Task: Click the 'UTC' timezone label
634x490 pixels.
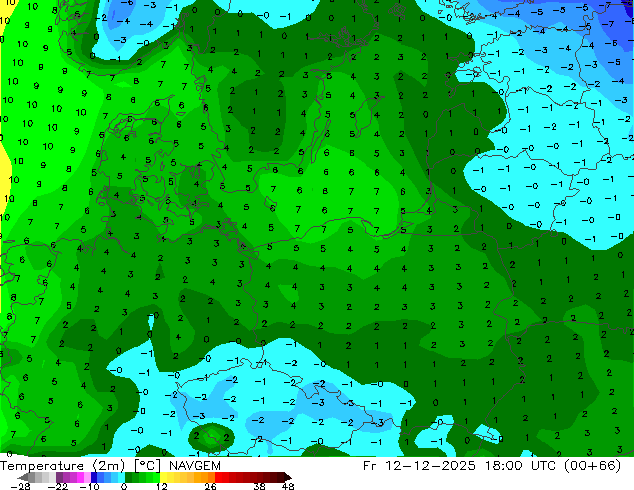Action: 544,466
